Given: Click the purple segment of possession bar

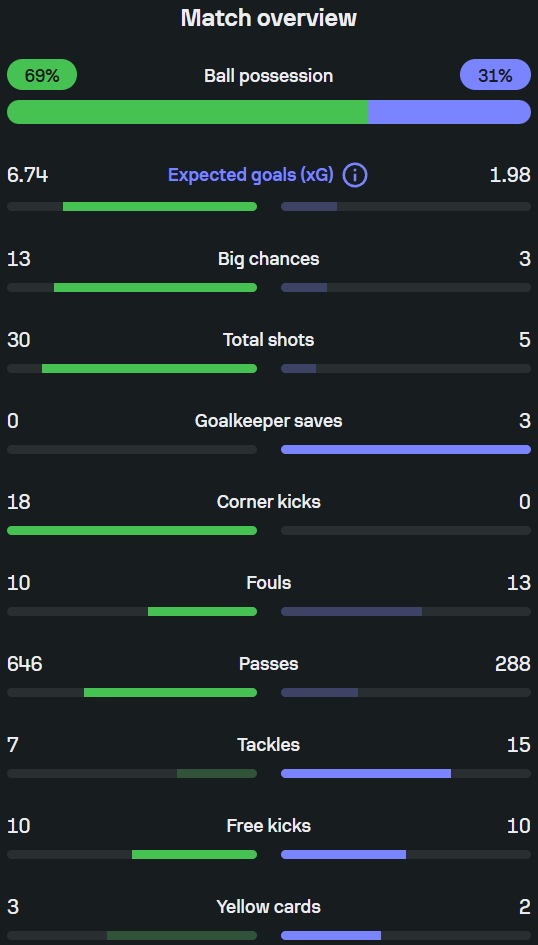Looking at the screenshot, I should click(449, 112).
